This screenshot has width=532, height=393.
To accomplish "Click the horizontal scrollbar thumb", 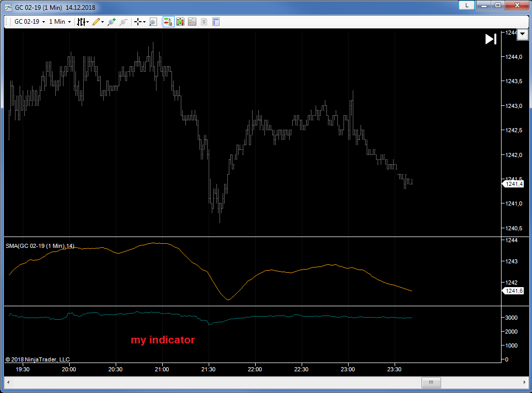I will 431,382.
